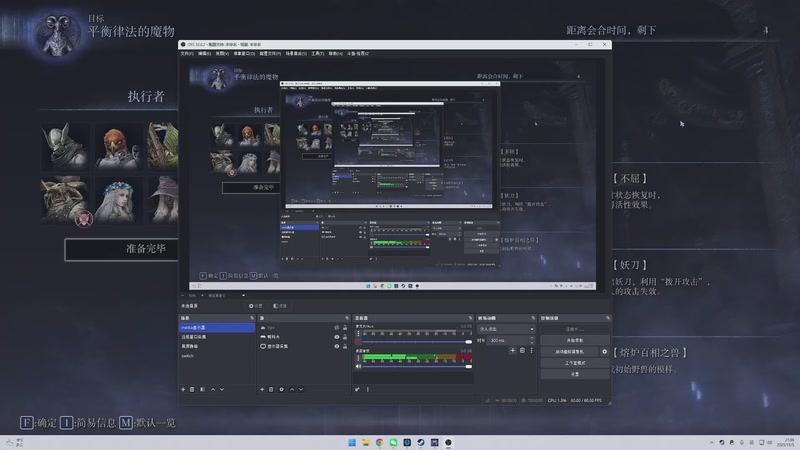Viewport: 800px width, 450px height.
Task: Open the scene transition type dropdown
Action: click(x=506, y=329)
